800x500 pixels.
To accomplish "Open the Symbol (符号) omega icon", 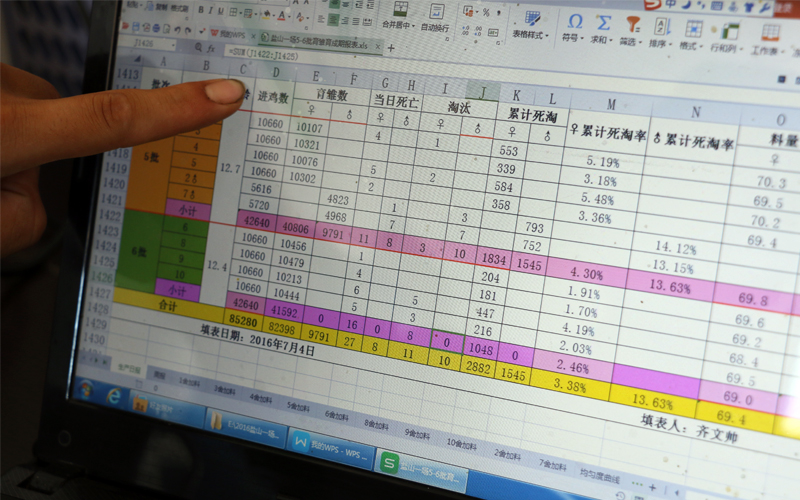I will point(574,21).
